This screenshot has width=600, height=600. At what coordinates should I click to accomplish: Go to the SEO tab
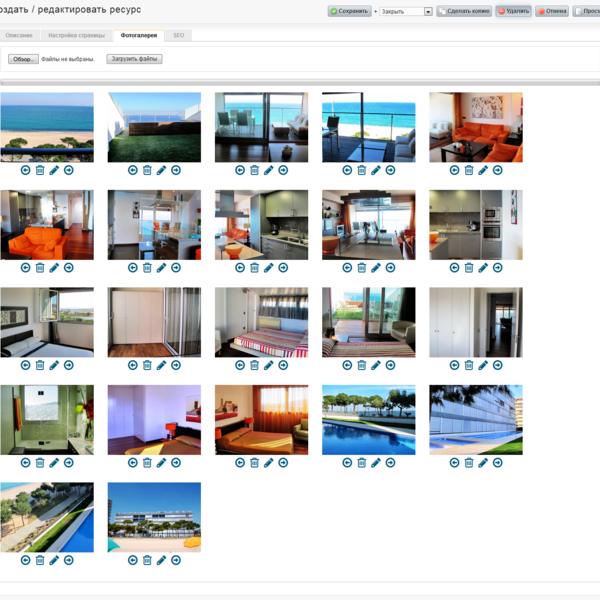point(179,35)
